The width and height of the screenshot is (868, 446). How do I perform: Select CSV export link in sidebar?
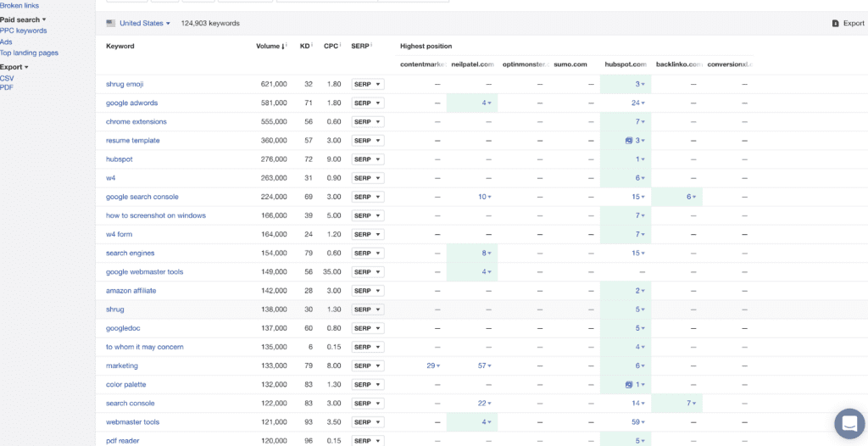[x=7, y=78]
